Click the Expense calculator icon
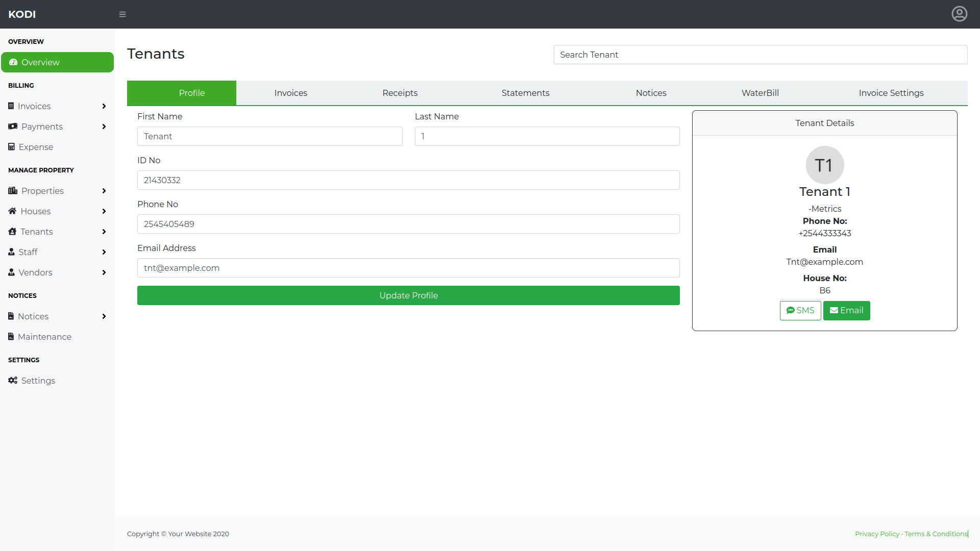 click(11, 147)
